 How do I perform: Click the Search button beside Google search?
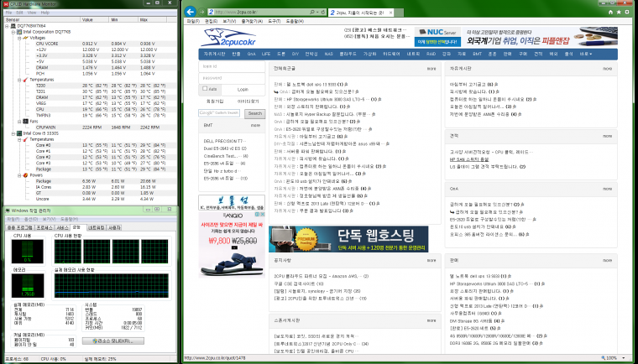[x=254, y=113]
